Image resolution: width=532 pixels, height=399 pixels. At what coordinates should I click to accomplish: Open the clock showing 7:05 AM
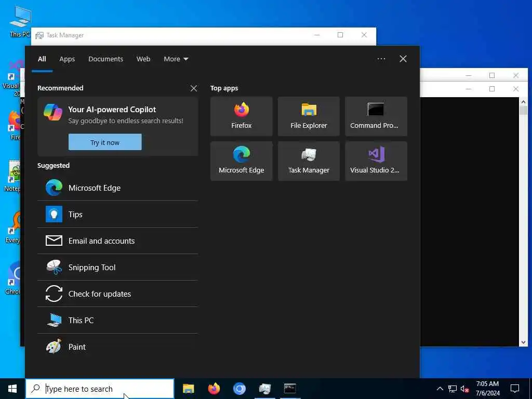pyautogui.click(x=487, y=389)
